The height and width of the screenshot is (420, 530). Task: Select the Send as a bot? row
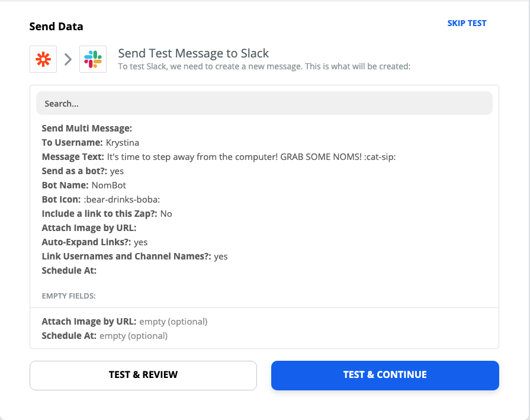coord(83,171)
